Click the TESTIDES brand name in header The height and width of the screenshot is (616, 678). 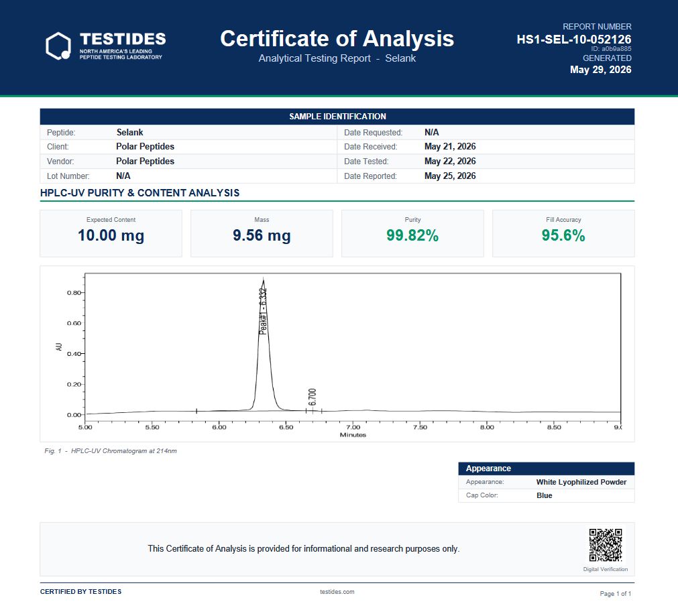[x=123, y=39]
